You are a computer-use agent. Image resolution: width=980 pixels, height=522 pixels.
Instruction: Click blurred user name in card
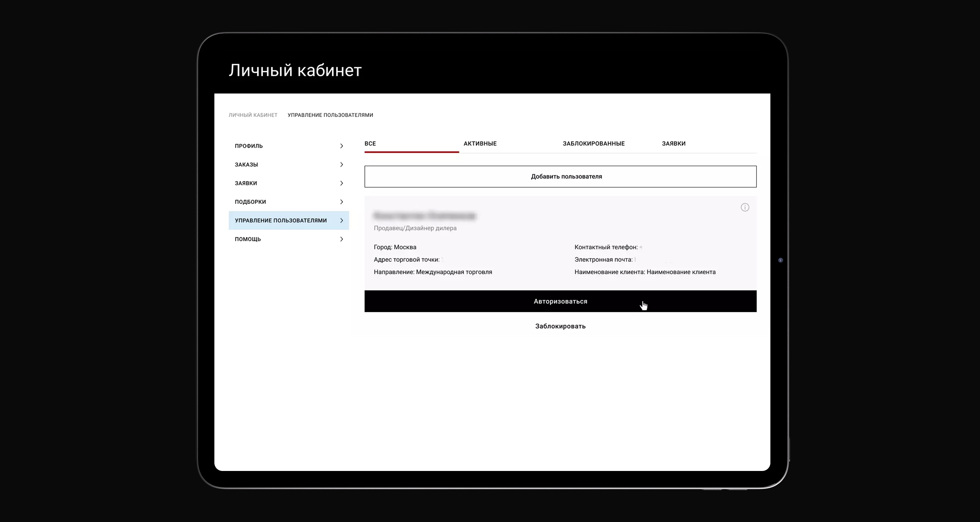tap(425, 216)
